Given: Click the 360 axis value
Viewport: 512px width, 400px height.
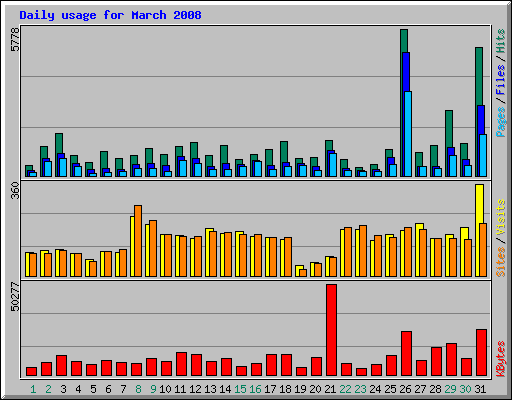Looking at the screenshot, I should tap(15, 191).
